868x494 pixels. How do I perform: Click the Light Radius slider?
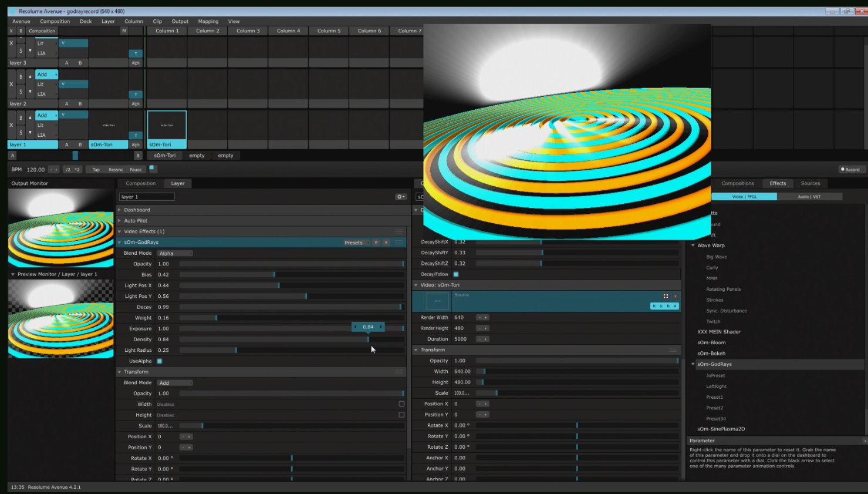tap(291, 350)
